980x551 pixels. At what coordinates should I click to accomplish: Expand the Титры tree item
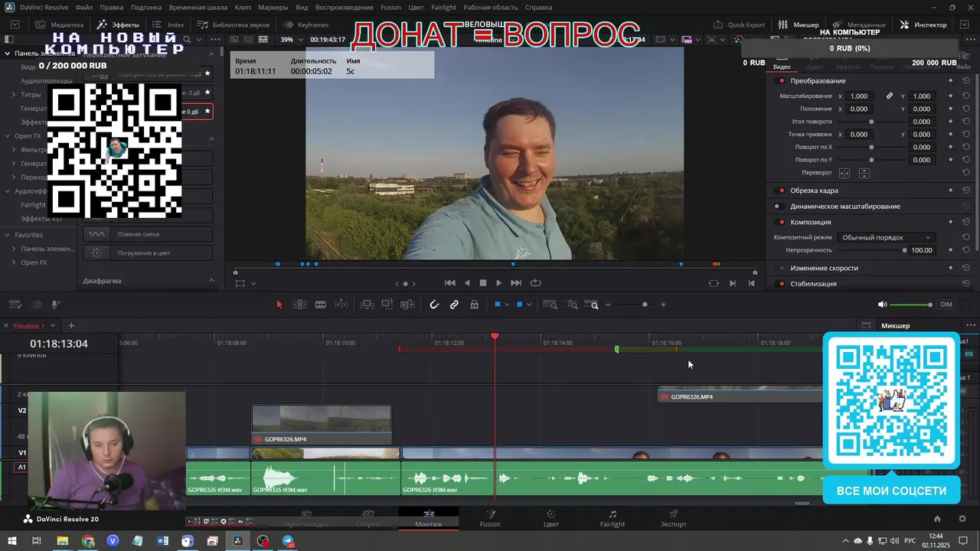coord(14,95)
